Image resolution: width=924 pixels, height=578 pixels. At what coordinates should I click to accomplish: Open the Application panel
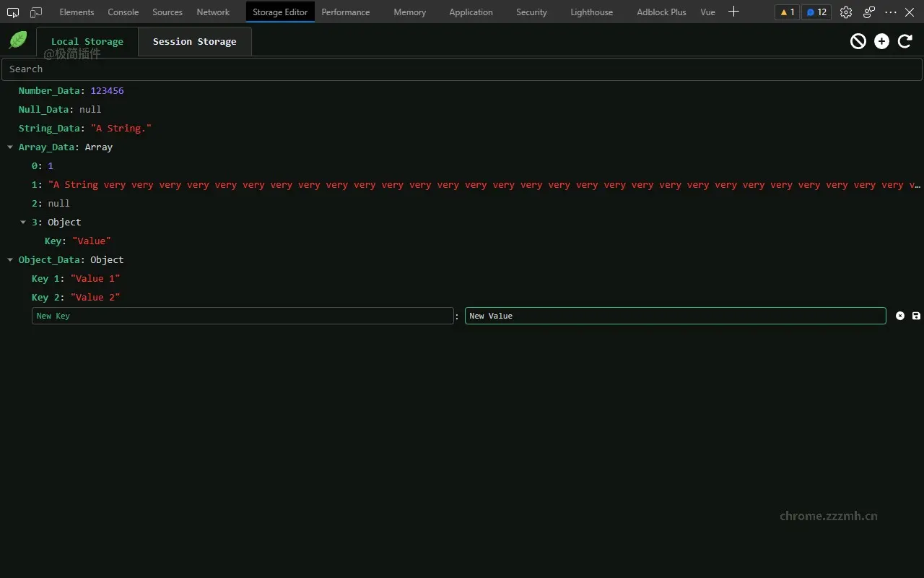pyautogui.click(x=471, y=12)
